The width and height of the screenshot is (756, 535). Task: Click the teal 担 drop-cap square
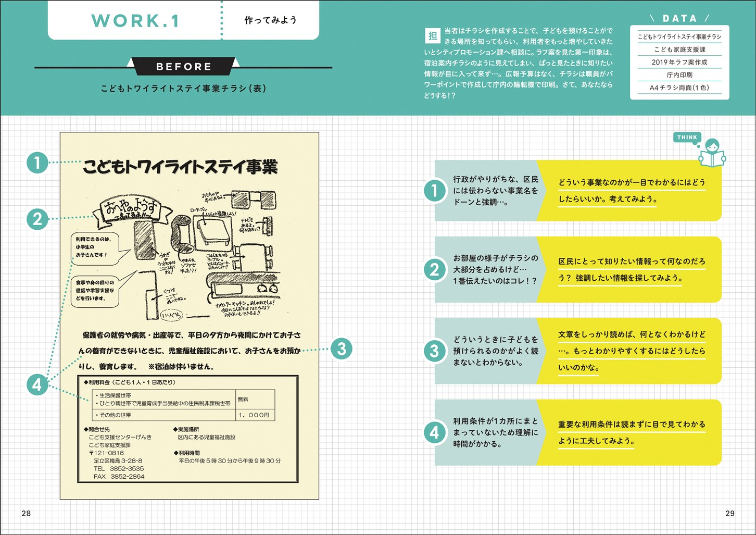tap(432, 36)
